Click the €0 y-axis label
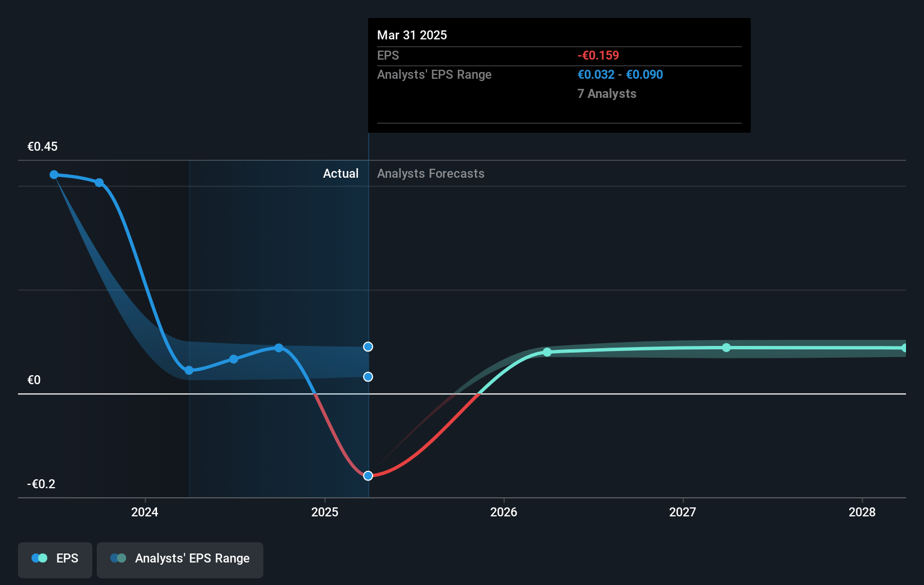 coord(34,380)
